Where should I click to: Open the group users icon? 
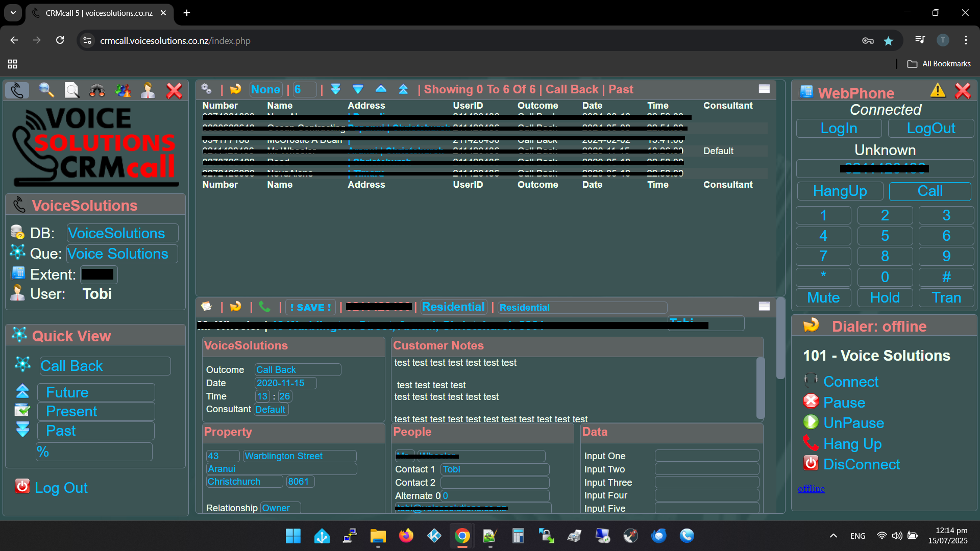pyautogui.click(x=122, y=91)
